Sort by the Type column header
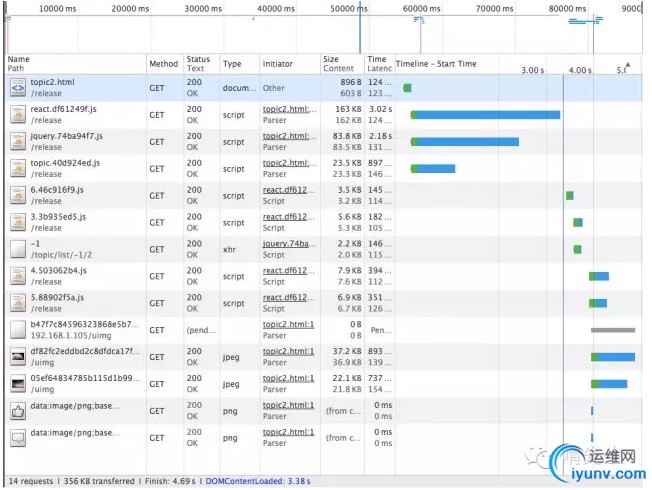Screen dimensions: 652x490 [x=240, y=64]
